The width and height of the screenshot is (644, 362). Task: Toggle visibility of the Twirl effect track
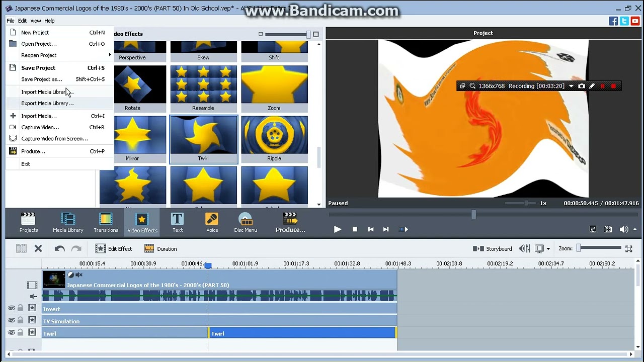pyautogui.click(x=11, y=332)
